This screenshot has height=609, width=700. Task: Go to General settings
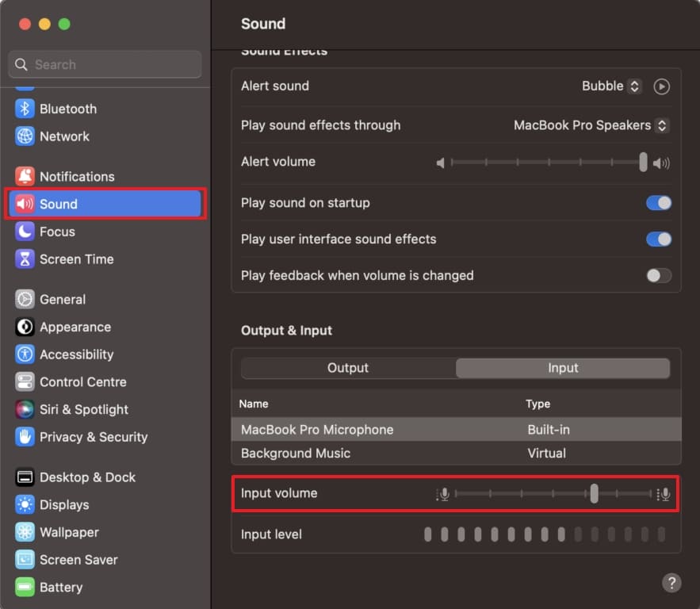click(105, 299)
